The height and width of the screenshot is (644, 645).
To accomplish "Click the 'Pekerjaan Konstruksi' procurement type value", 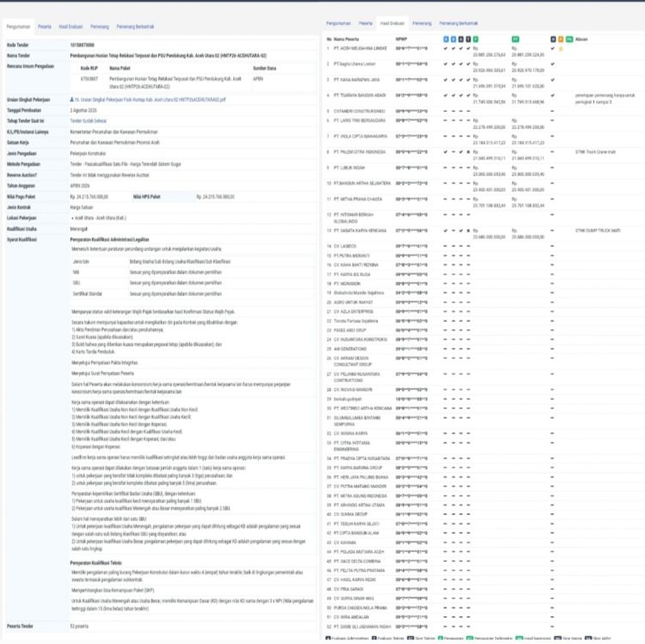I will click(x=88, y=154).
